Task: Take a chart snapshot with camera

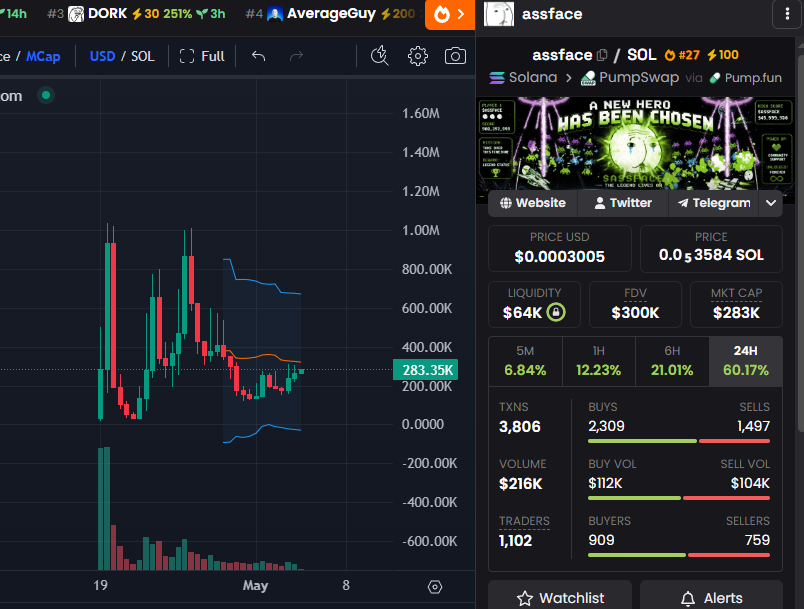Action: pyautogui.click(x=455, y=56)
